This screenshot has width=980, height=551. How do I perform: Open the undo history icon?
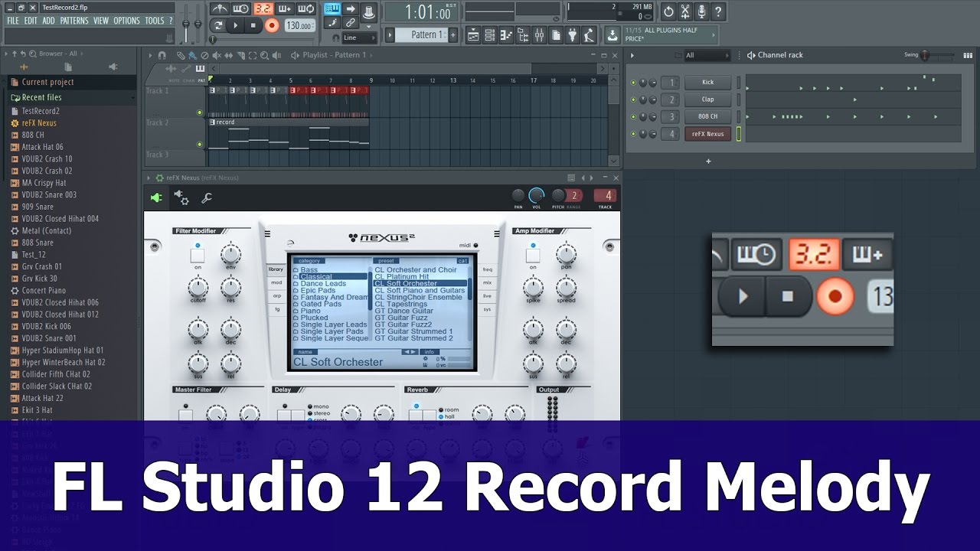tap(668, 11)
